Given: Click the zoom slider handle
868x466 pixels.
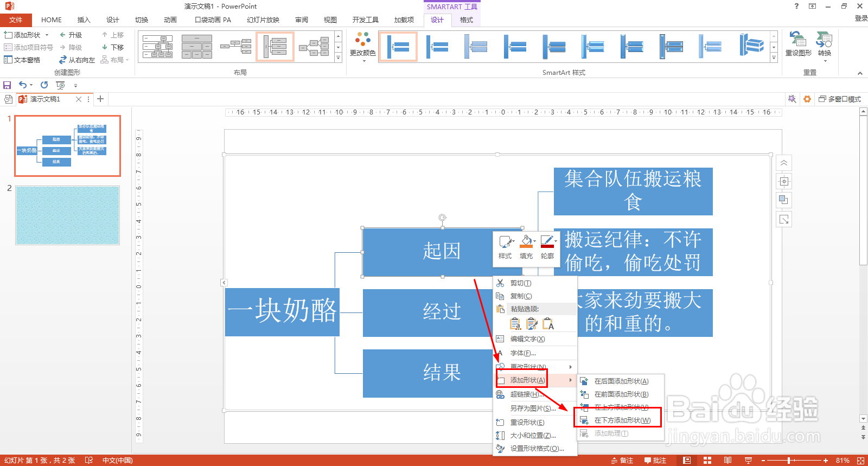Looking at the screenshot, I should [x=788, y=461].
